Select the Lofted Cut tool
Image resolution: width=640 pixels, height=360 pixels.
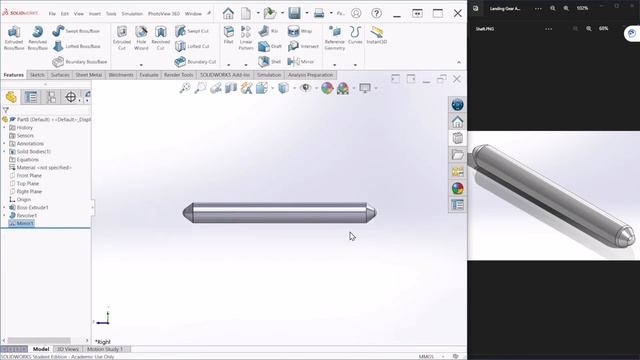[192, 46]
